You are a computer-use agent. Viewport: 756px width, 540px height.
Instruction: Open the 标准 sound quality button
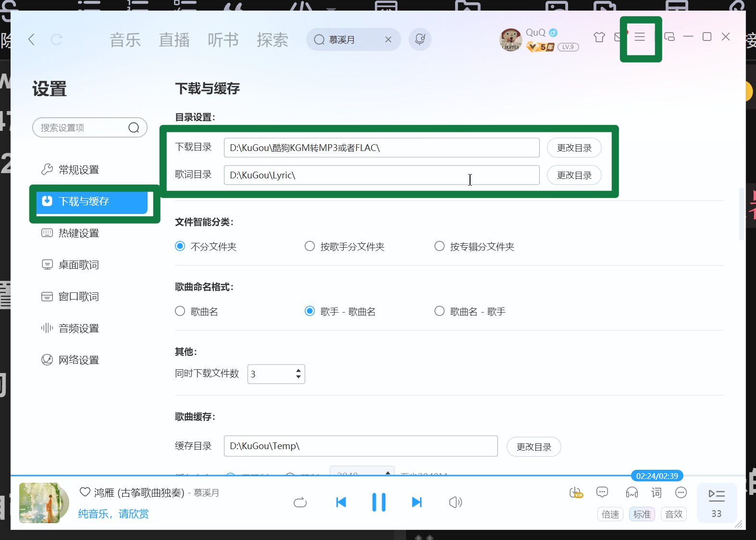point(642,514)
